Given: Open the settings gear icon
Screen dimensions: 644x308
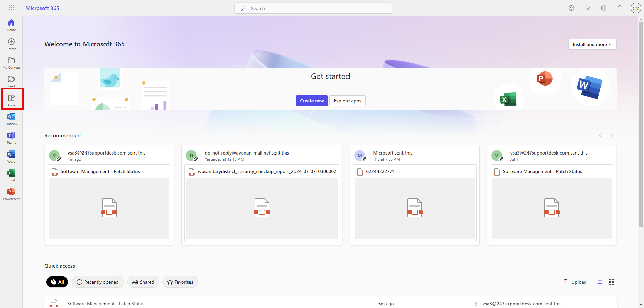Looking at the screenshot, I should click(604, 8).
